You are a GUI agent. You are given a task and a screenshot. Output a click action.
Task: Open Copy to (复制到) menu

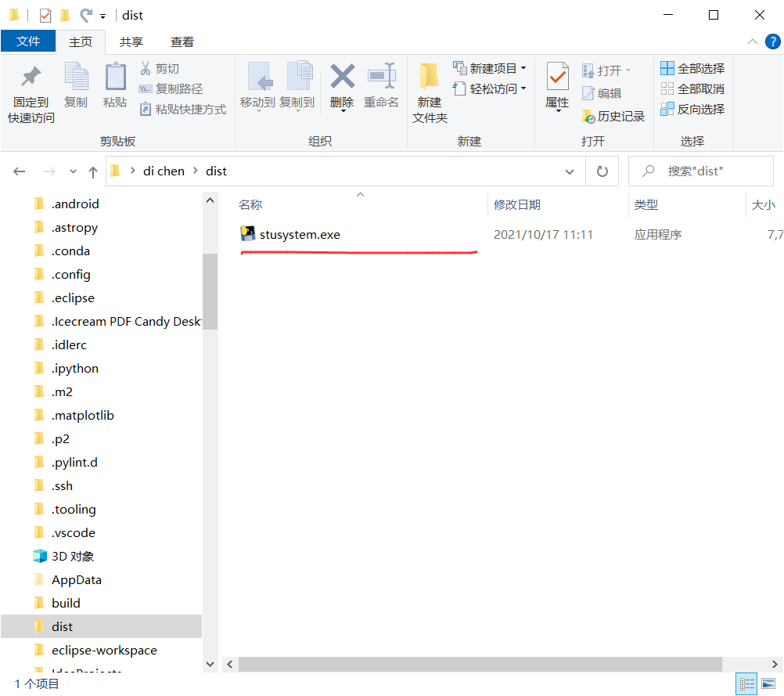coord(297,87)
